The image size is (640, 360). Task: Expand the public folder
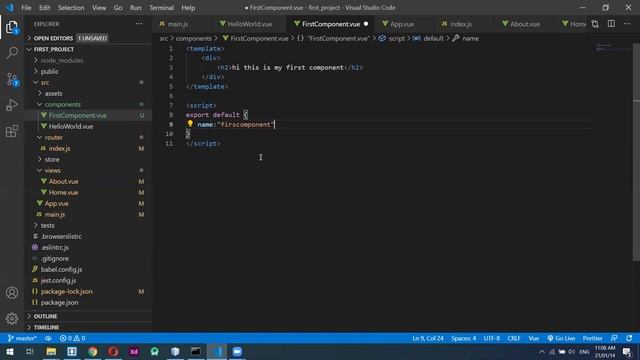coord(89,71)
